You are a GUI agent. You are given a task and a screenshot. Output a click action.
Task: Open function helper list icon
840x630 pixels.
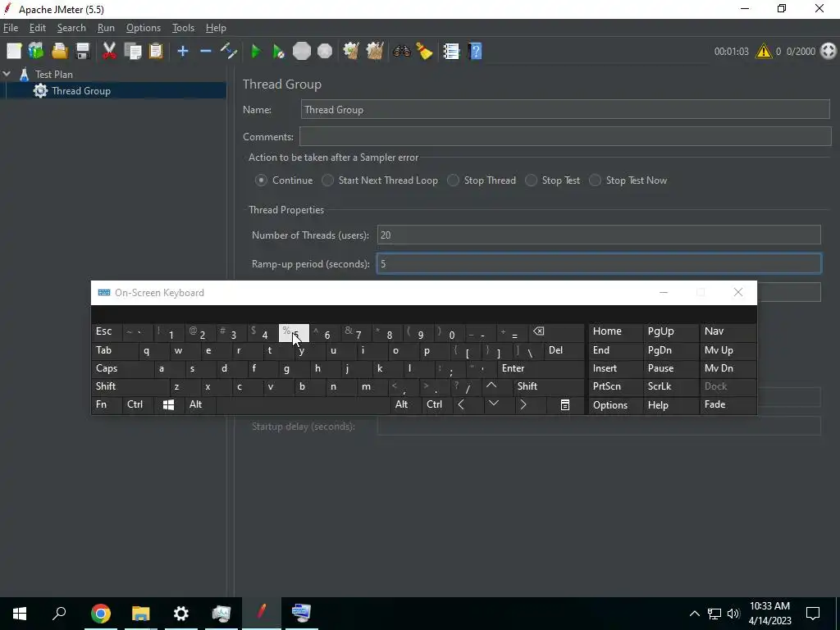(x=451, y=52)
